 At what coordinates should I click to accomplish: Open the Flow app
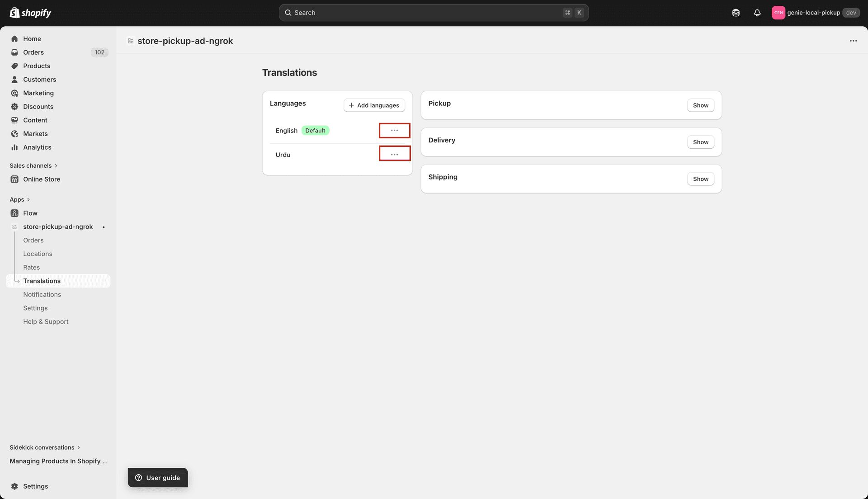pos(30,213)
